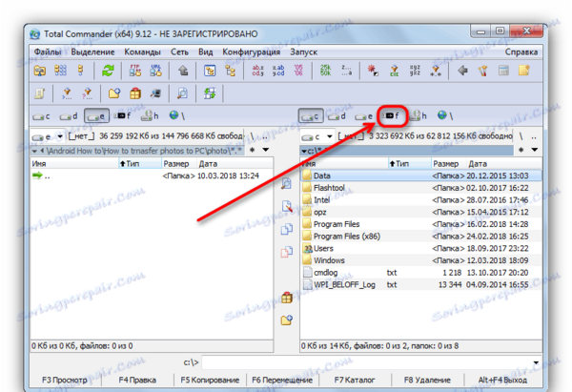Click the sort by extension x.ab icon
The image size is (572, 392).
click(x=278, y=70)
